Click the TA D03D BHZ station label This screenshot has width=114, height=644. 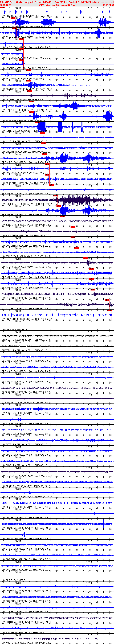click(26, 392)
